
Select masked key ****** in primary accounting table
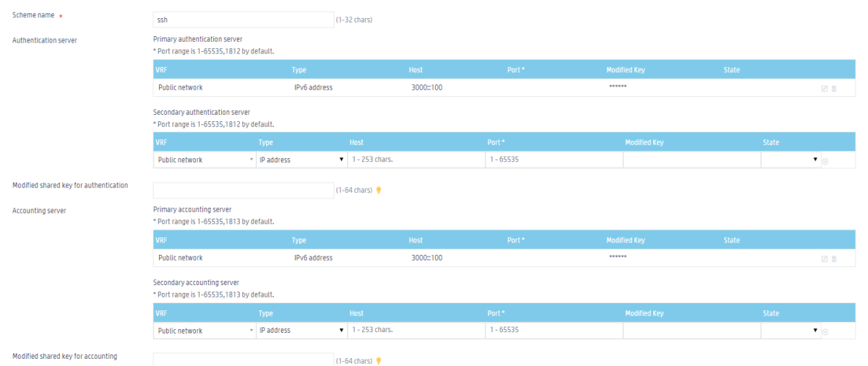click(617, 258)
